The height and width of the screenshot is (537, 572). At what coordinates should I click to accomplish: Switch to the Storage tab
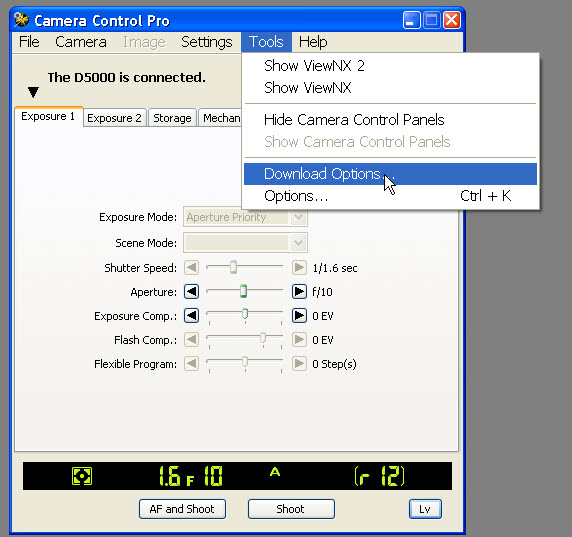point(172,118)
